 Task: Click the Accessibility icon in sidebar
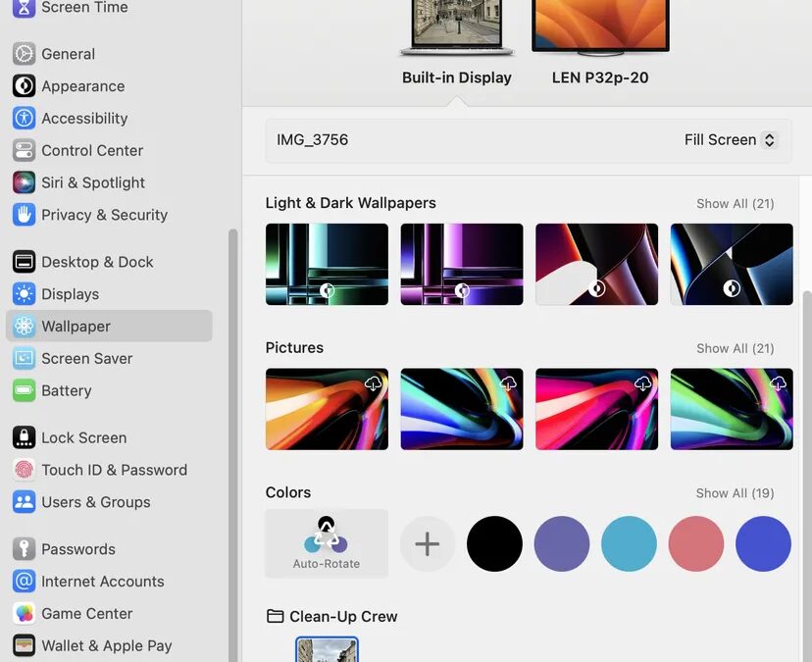click(24, 119)
